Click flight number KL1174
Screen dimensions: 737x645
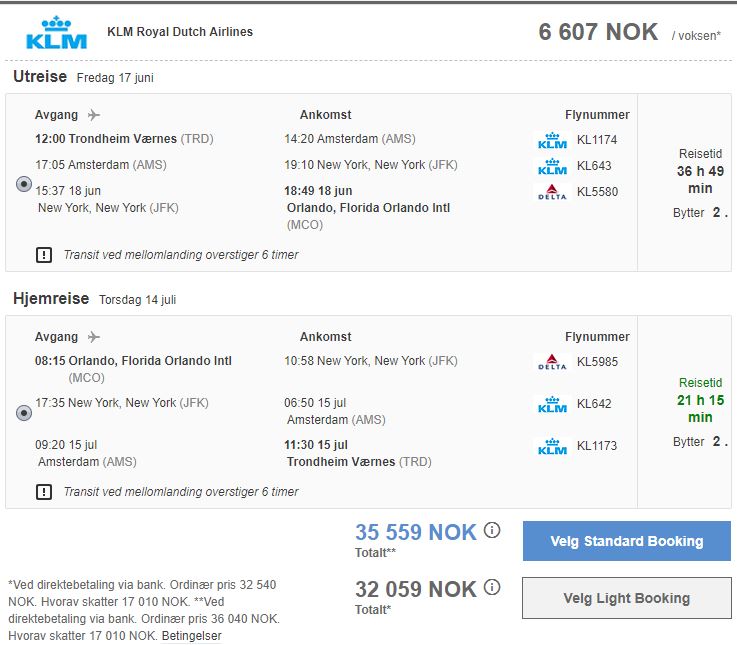(597, 140)
